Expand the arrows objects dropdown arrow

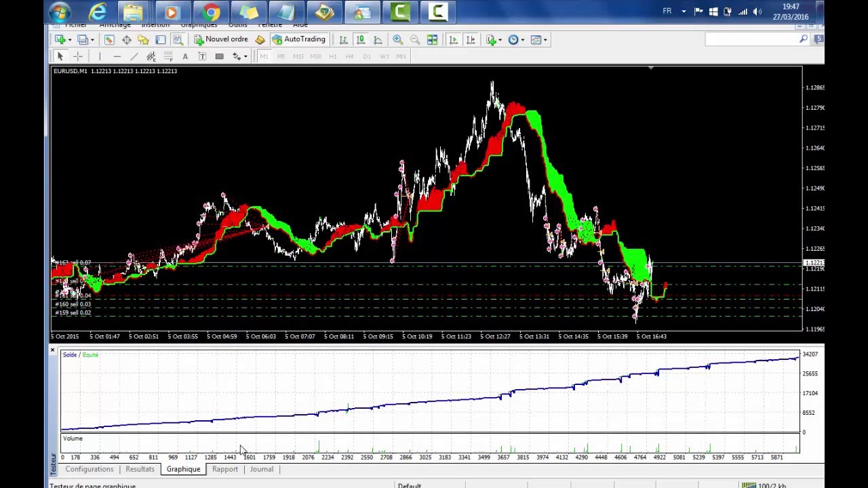(x=245, y=57)
